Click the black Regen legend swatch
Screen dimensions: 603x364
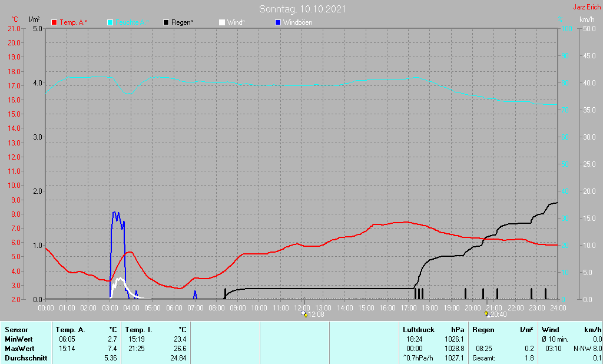coord(166,23)
